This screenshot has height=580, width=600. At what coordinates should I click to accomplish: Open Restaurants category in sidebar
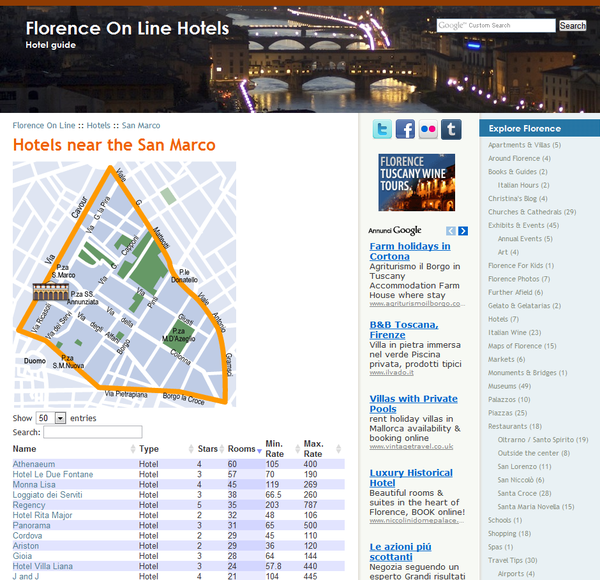point(515,426)
